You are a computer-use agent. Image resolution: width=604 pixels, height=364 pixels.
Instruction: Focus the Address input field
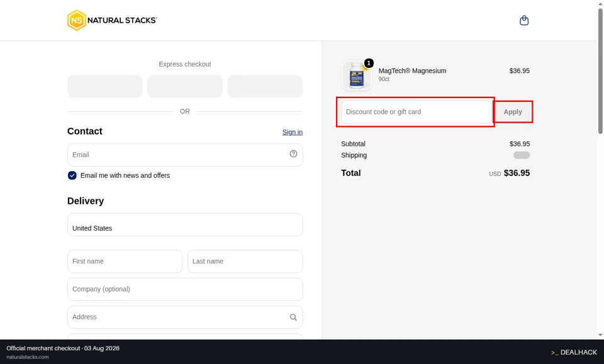tap(185, 317)
